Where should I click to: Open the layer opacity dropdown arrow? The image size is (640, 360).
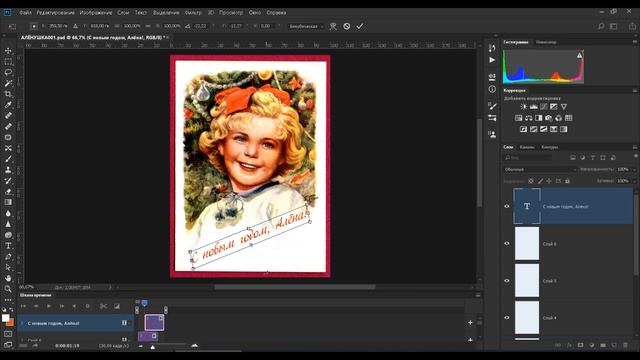point(635,169)
